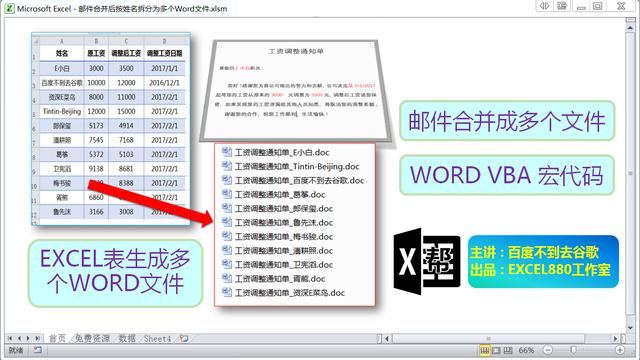Image resolution: width=640 pixels, height=360 pixels.
Task: Switch to Normal view button
Action: click(x=484, y=350)
